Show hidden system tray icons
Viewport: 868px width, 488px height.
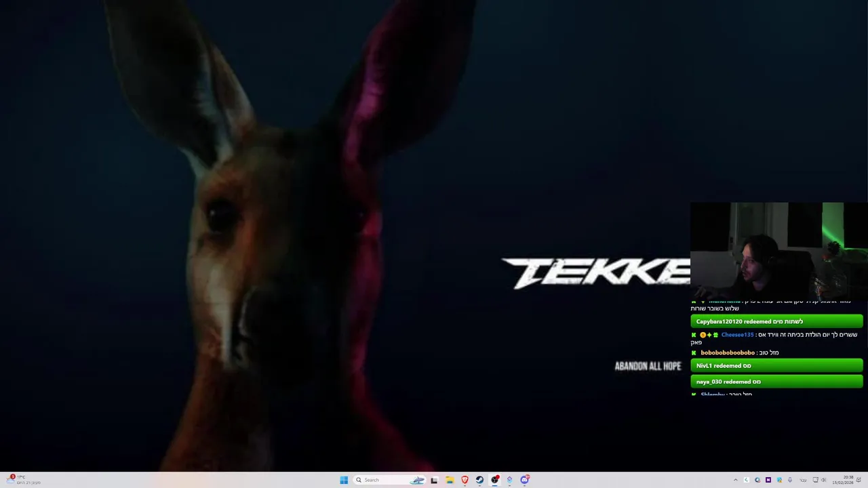736,480
